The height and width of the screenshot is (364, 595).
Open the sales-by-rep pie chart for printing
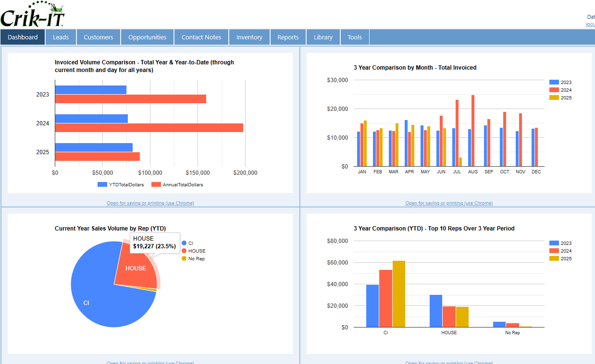point(150,363)
